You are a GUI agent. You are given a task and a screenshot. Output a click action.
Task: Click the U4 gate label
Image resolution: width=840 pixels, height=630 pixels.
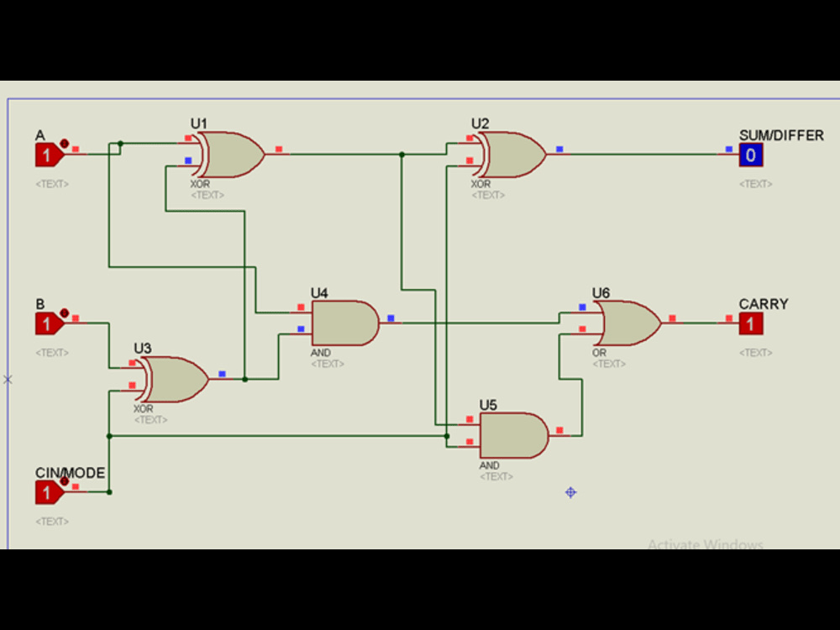pos(321,294)
